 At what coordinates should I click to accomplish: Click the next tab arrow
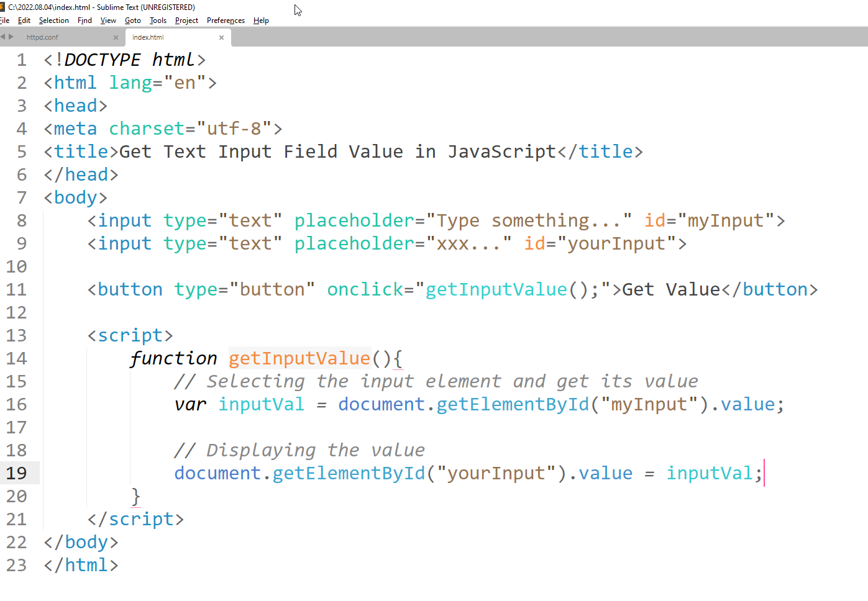click(x=11, y=37)
